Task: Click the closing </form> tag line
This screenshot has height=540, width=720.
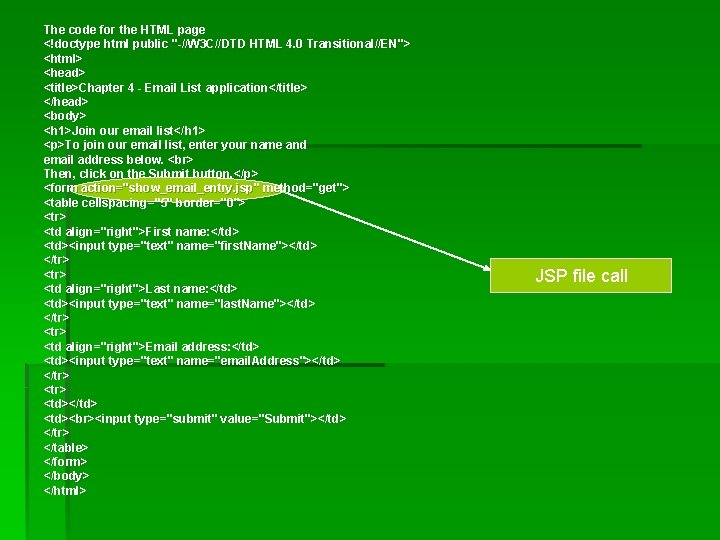Action: (65, 461)
